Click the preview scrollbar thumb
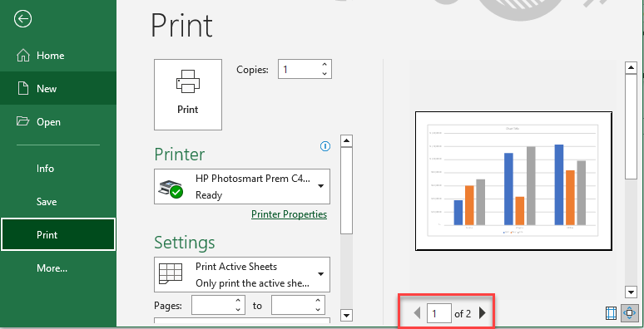 pos(631,126)
